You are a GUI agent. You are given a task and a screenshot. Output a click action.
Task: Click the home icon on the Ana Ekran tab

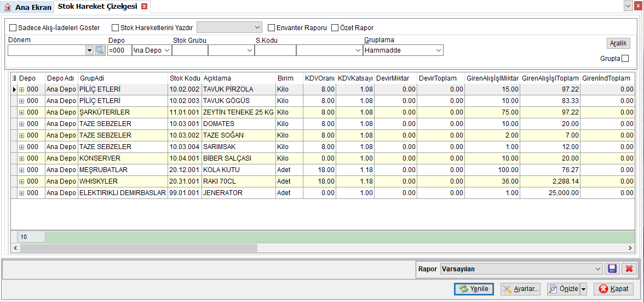point(8,7)
